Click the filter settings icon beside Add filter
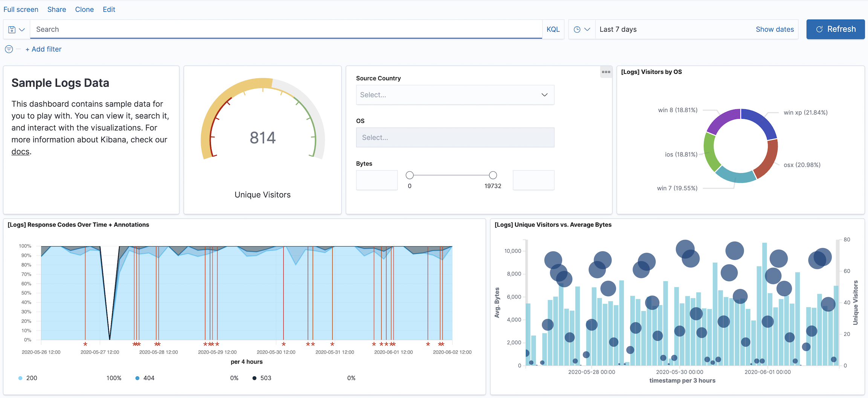 [9, 49]
